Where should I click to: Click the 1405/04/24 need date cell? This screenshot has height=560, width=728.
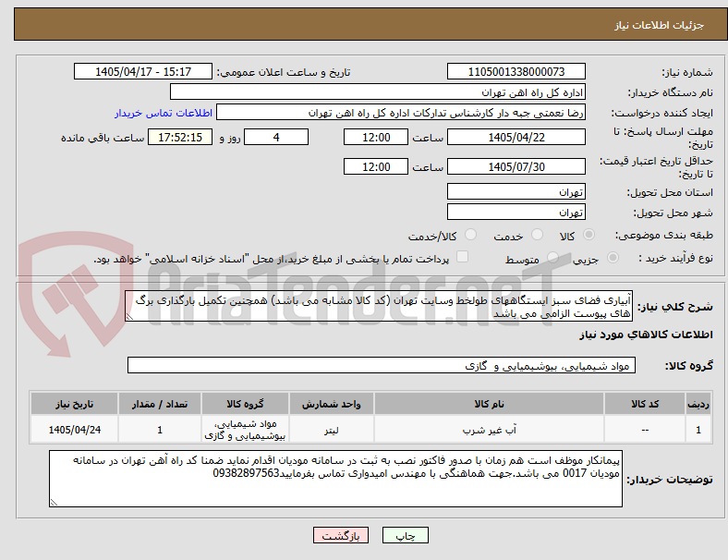[74, 430]
